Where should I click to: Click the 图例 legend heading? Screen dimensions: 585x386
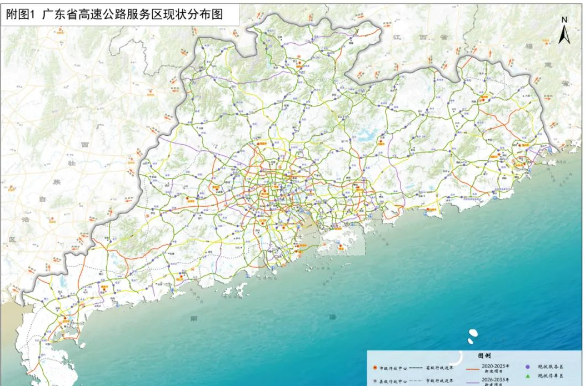point(484,356)
